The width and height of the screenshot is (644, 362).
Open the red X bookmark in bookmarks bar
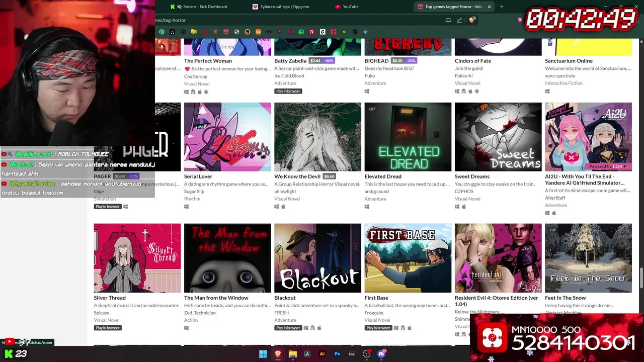[x=215, y=32]
